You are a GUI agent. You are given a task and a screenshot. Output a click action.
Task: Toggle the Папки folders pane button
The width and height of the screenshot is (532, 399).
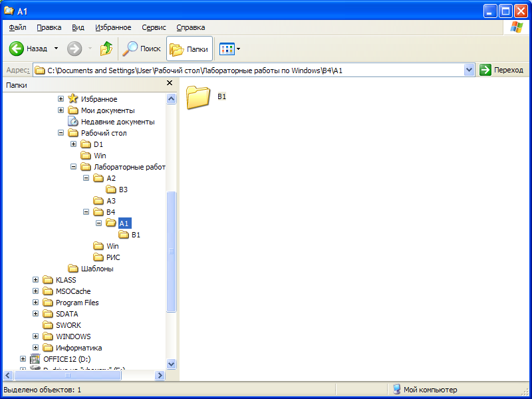point(190,49)
